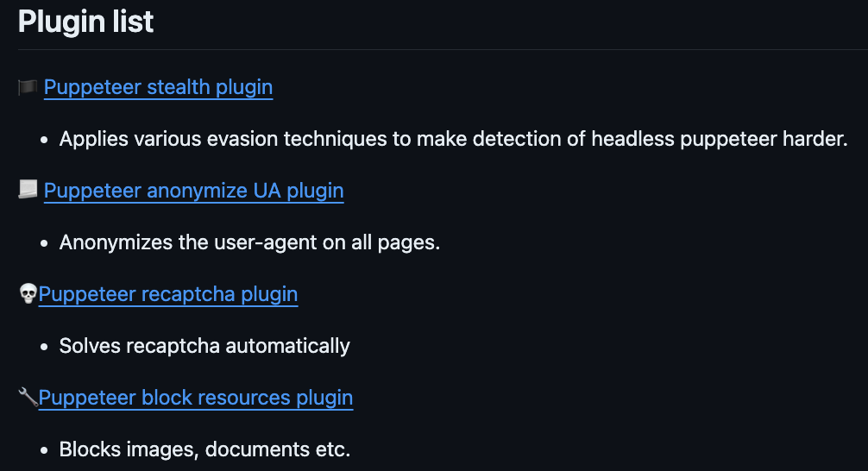Open the Puppeteer anonymize UA plugin link
Viewport: 868px width, 471px height.
194,191
